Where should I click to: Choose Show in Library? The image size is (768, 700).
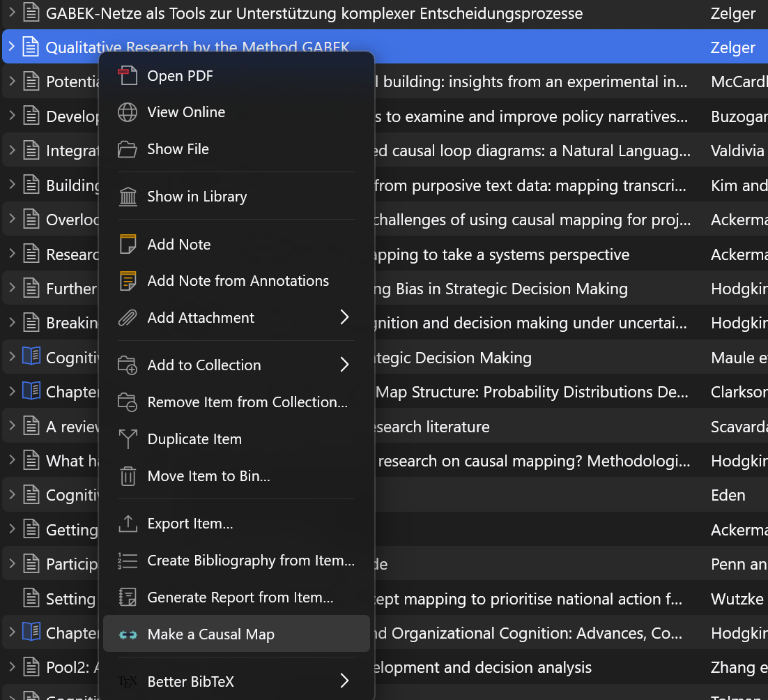click(236, 197)
